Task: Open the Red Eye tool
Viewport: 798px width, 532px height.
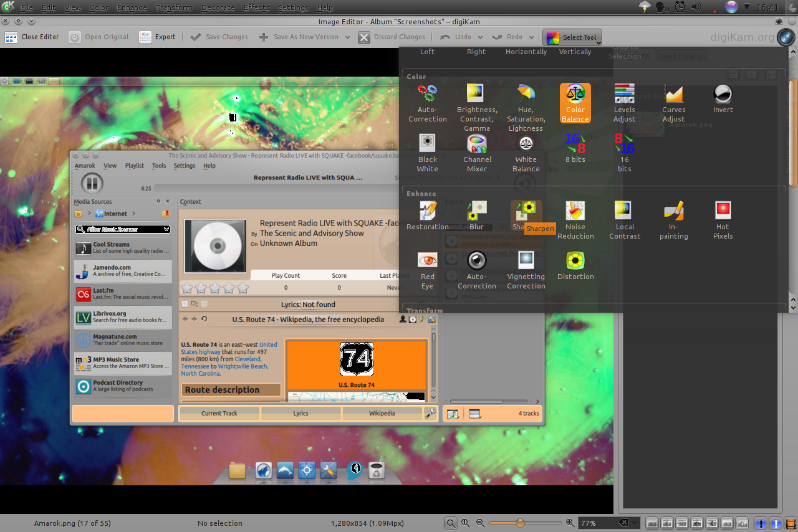Action: [427, 270]
